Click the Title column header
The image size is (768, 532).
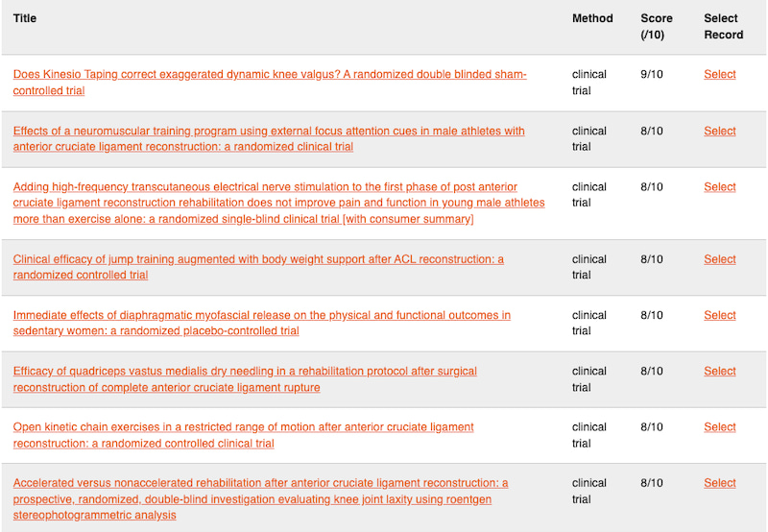(x=25, y=18)
